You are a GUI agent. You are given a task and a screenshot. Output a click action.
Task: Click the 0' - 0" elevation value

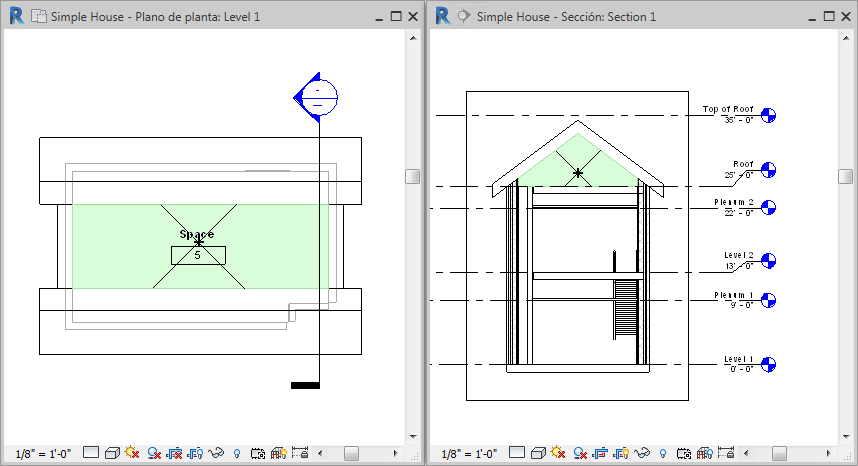741,369
